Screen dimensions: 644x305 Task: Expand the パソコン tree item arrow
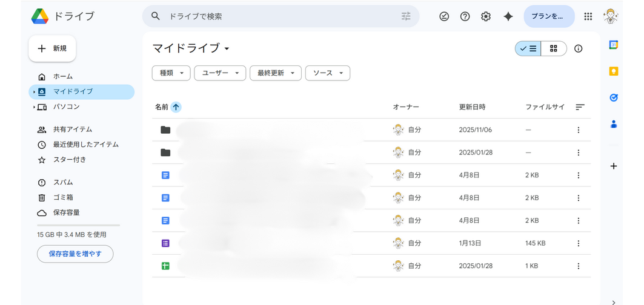(x=34, y=107)
